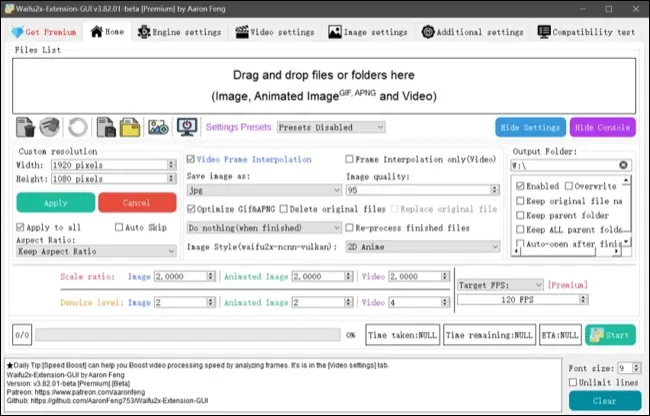Open the Settings Presets dropdown
Image resolution: width=650 pixels, height=416 pixels.
click(331, 127)
